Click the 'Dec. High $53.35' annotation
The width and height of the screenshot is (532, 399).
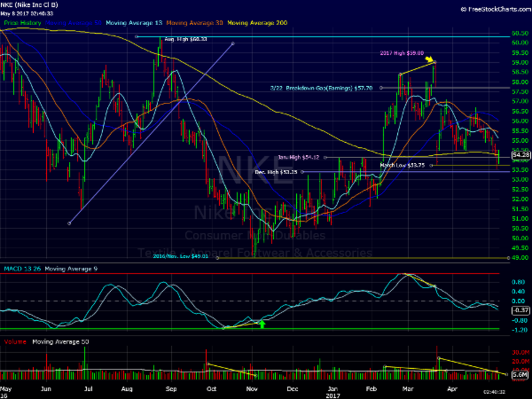tap(277, 172)
